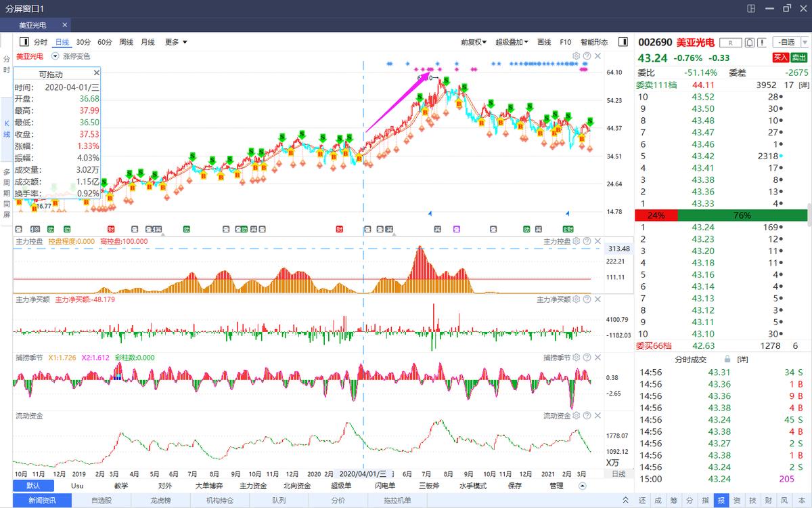Open the 超级叠加 overlay dropdown
Screen dimensions: 812x508
[512, 42]
